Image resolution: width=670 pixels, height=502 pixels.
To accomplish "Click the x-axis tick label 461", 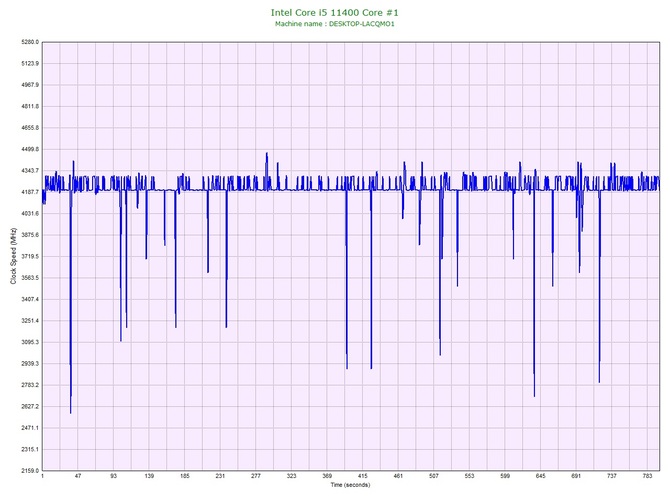I will click(398, 476).
